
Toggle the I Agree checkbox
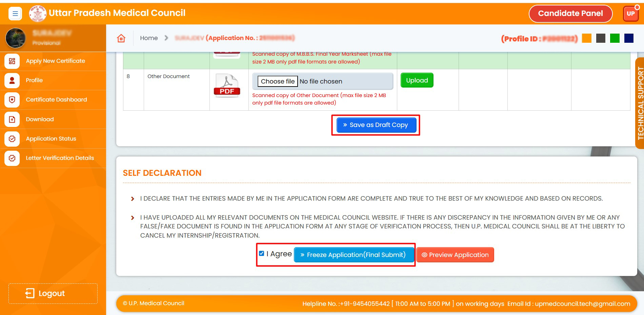[262, 254]
